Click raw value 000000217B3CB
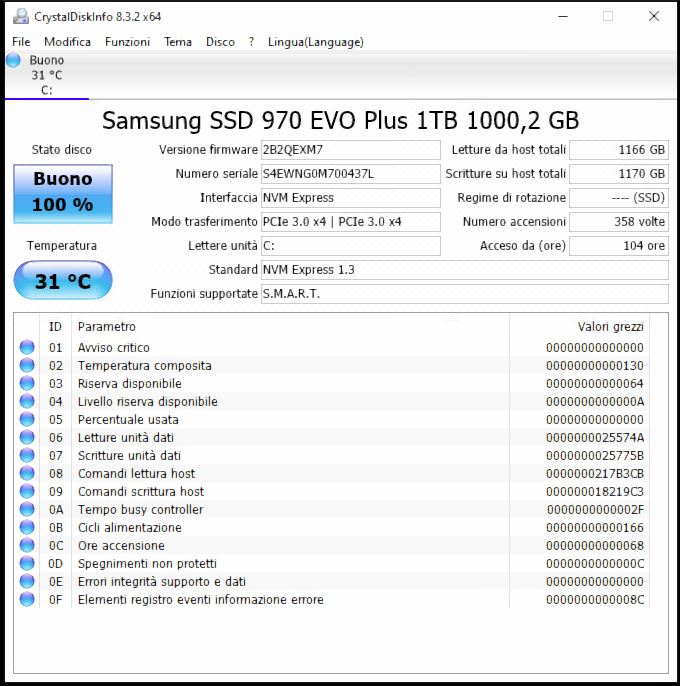This screenshot has height=686, width=680. pos(595,473)
